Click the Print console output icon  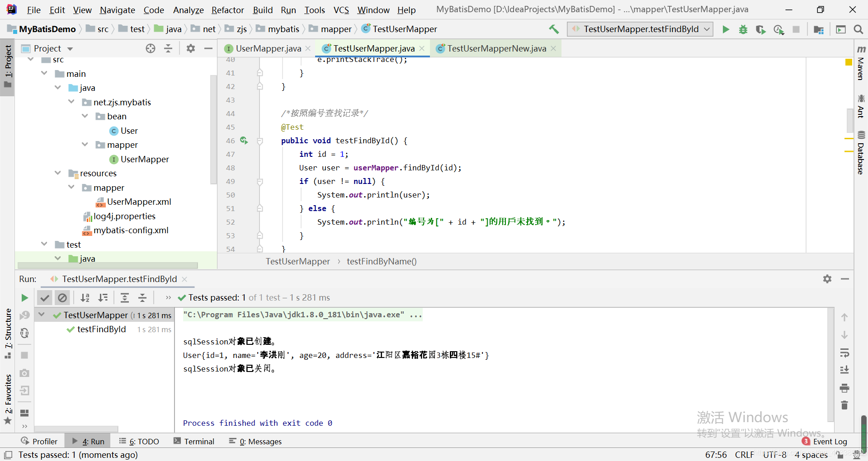click(x=844, y=388)
